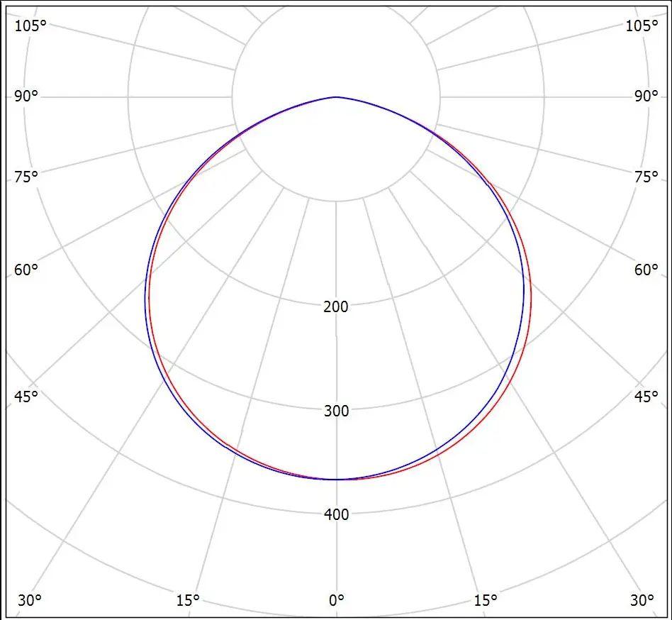Image resolution: width=672 pixels, height=620 pixels.
Task: Select the right-hand 60° angle label
Action: [646, 270]
